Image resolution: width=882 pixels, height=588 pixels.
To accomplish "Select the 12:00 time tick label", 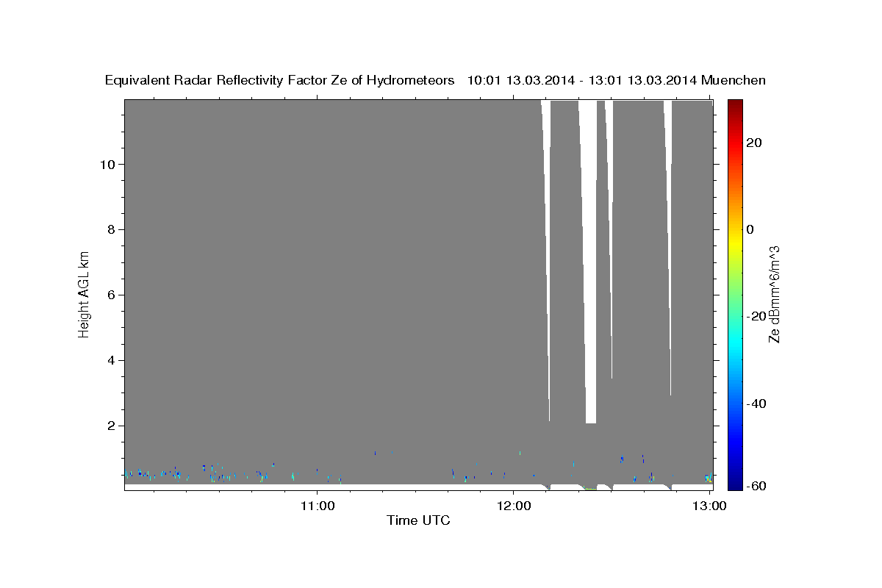I will (513, 506).
